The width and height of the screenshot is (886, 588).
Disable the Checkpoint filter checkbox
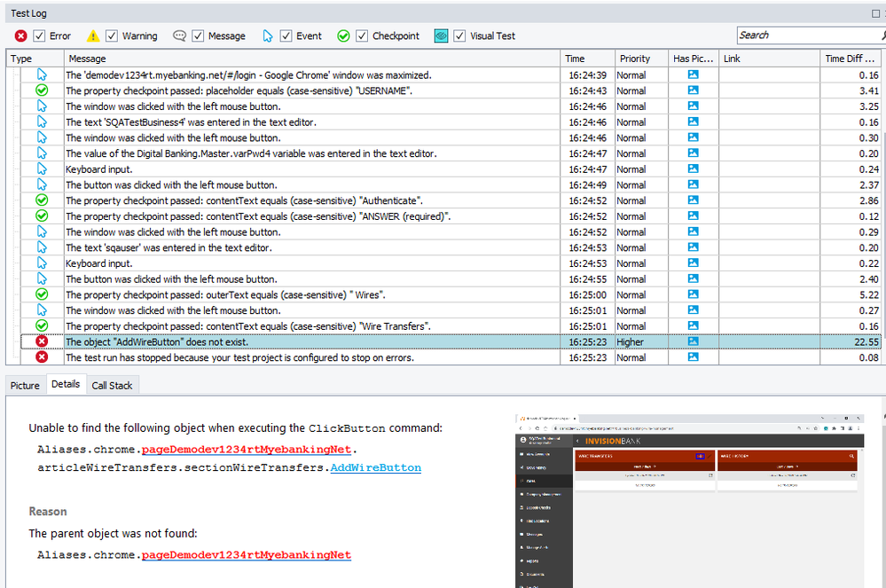pyautogui.click(x=362, y=36)
